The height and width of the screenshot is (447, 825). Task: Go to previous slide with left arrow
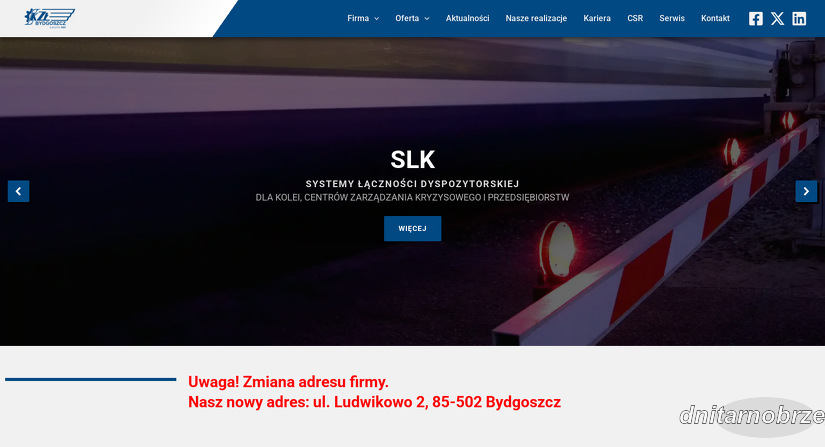18,191
